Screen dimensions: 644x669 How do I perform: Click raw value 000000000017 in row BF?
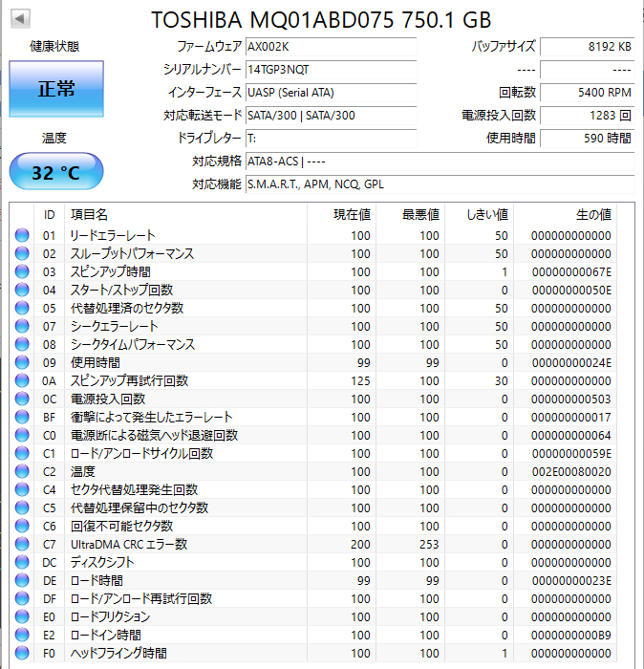pyautogui.click(x=571, y=418)
